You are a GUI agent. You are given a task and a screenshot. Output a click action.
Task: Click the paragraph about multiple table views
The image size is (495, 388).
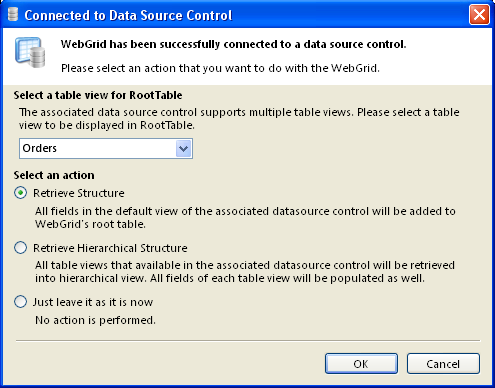(x=239, y=119)
